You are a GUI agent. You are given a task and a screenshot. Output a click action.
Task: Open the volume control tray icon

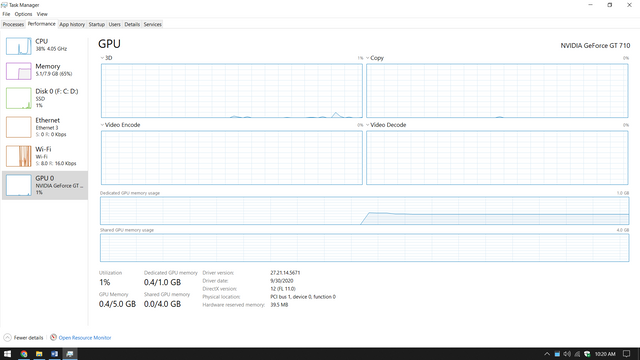pyautogui.click(x=567, y=354)
